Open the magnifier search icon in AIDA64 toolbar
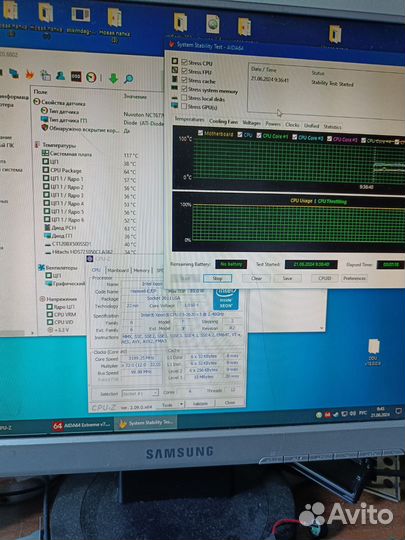Image resolution: width=405 pixels, height=540 pixels. point(128,79)
